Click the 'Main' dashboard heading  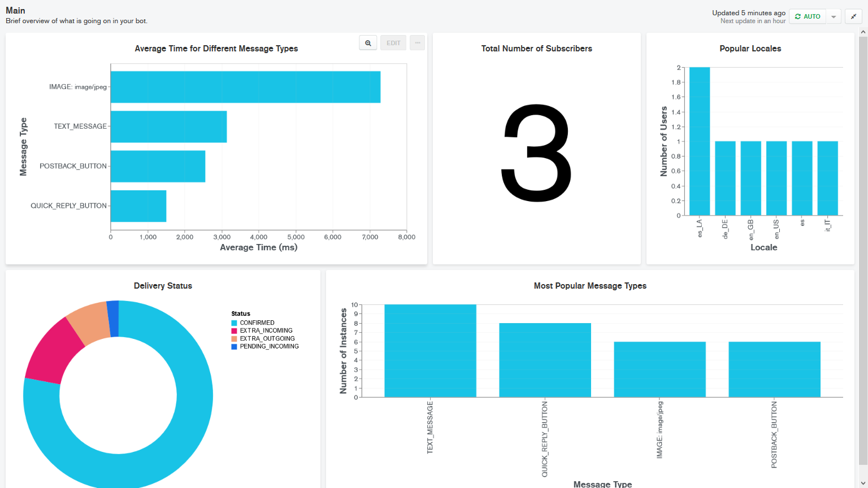[15, 10]
